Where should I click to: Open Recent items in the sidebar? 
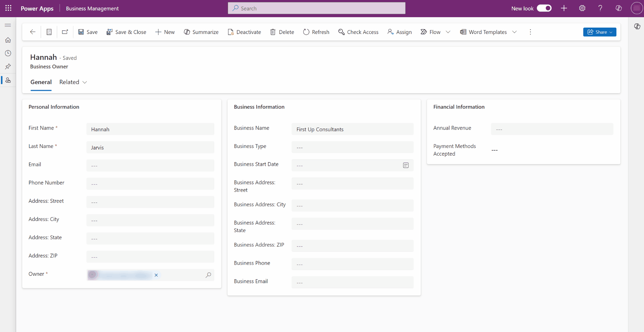(8, 53)
